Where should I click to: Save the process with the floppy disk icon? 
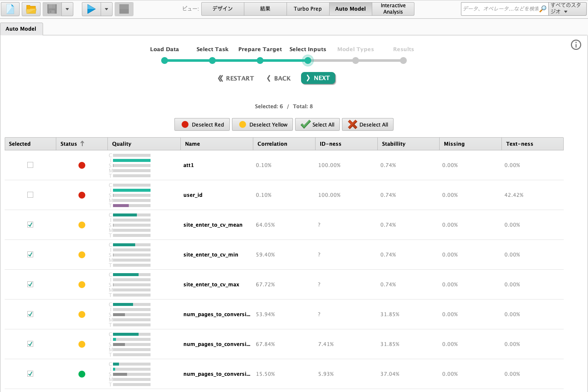[52, 9]
